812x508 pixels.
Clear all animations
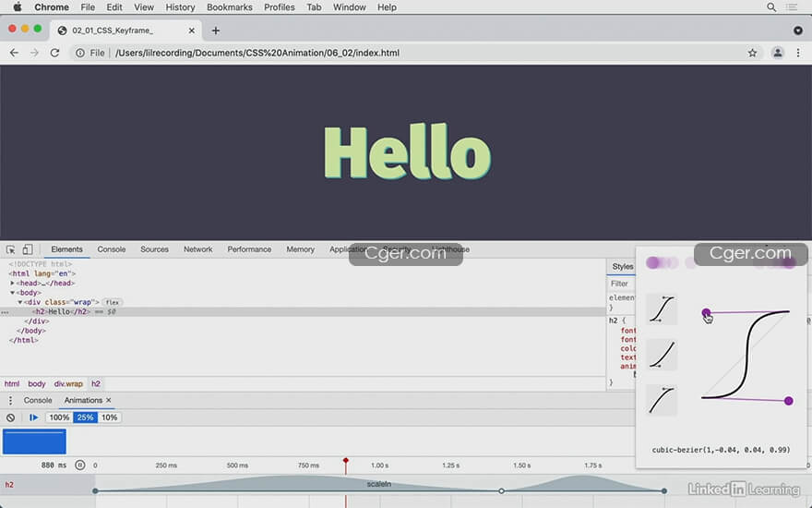pos(10,417)
